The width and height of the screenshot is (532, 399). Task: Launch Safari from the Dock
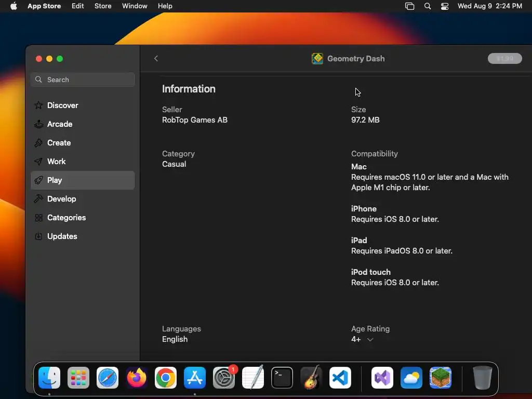tap(108, 378)
